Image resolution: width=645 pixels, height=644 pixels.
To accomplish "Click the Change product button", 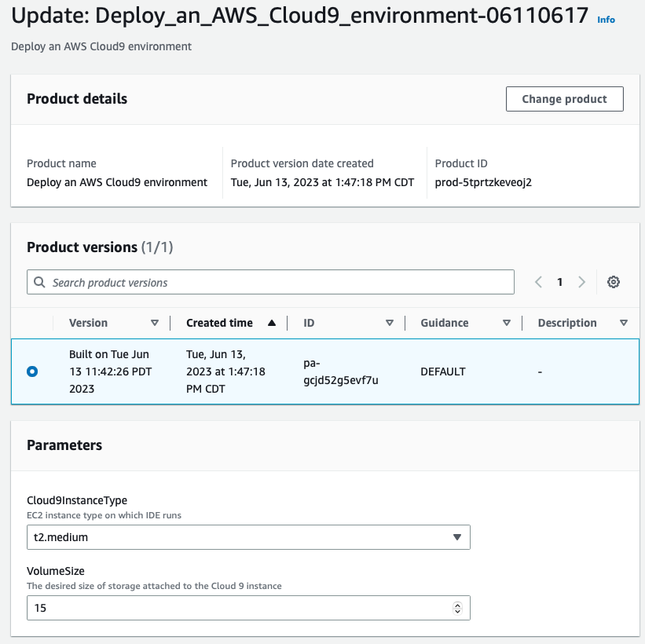I will [x=564, y=99].
